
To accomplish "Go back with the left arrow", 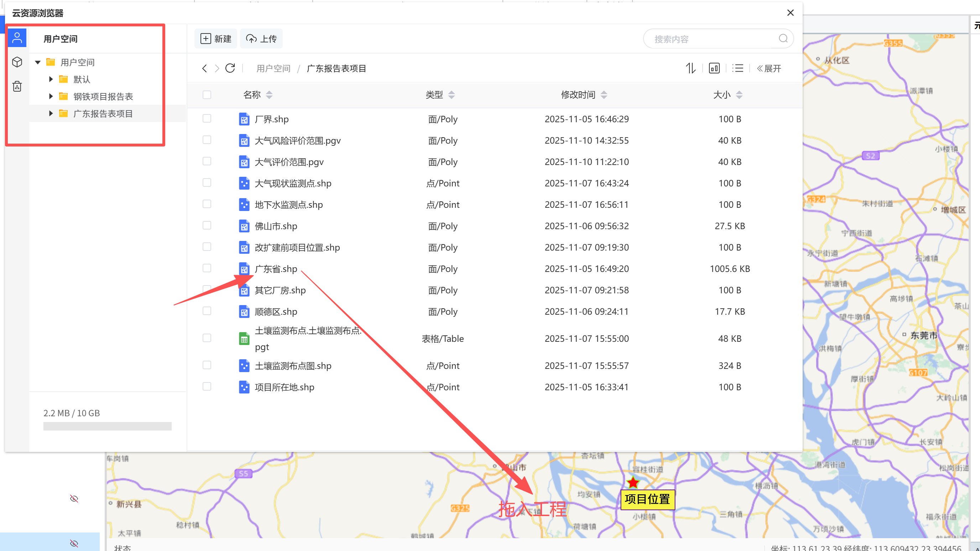I will 204,68.
